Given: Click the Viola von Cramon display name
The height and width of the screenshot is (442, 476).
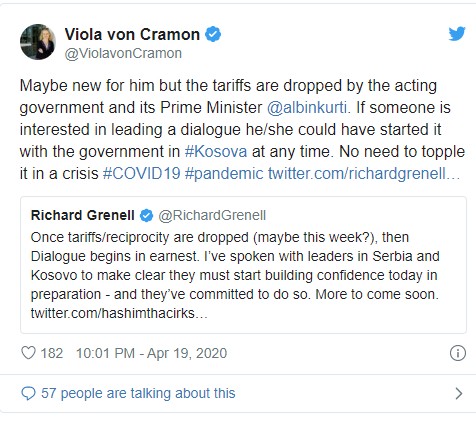Looking at the screenshot, I should coord(132,34).
